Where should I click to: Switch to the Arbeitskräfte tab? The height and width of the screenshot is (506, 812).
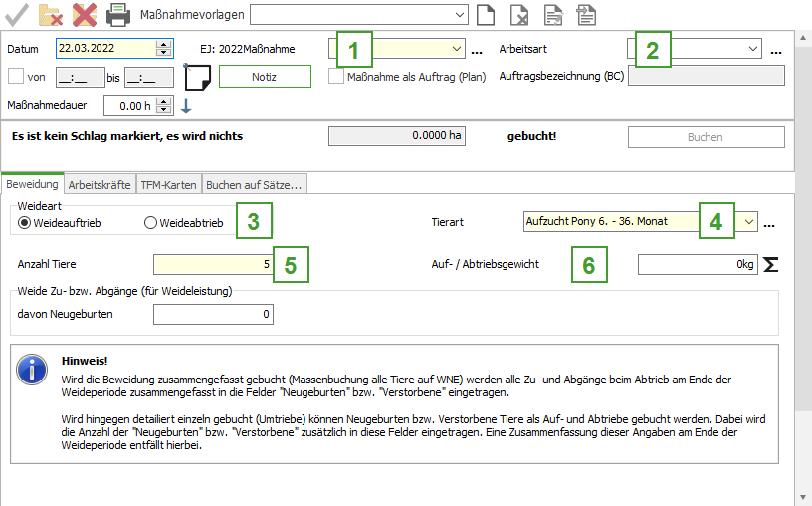(99, 184)
